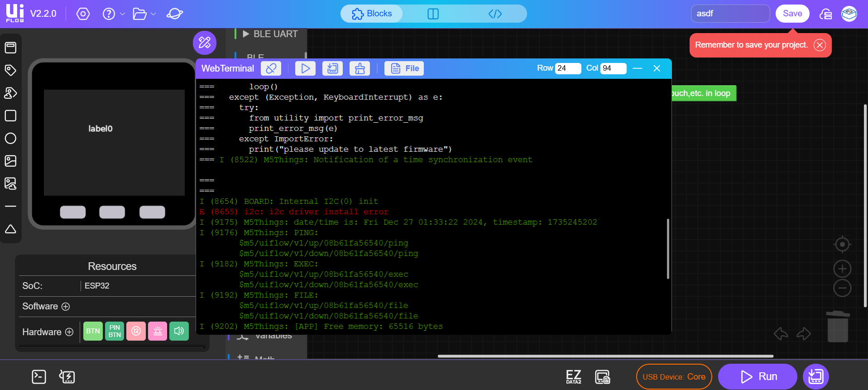The height and width of the screenshot is (390, 868).
Task: Click the clear terminal broom icon
Action: (x=360, y=68)
